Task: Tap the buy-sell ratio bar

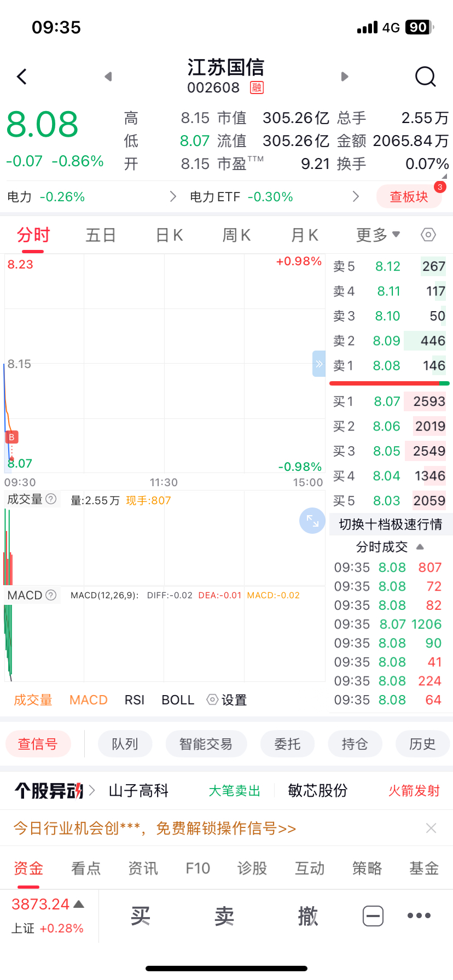Action: coord(390,383)
